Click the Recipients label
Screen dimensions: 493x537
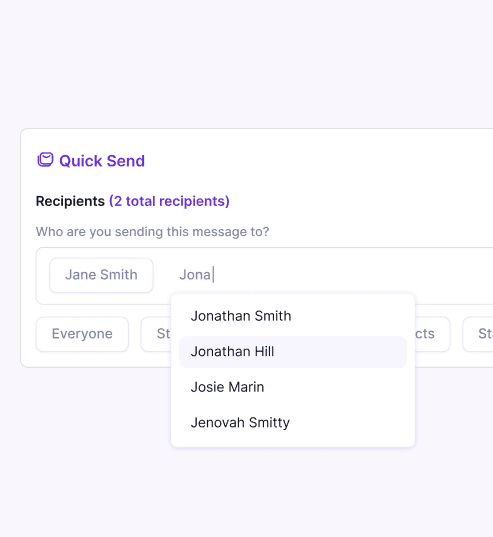pyautogui.click(x=70, y=201)
